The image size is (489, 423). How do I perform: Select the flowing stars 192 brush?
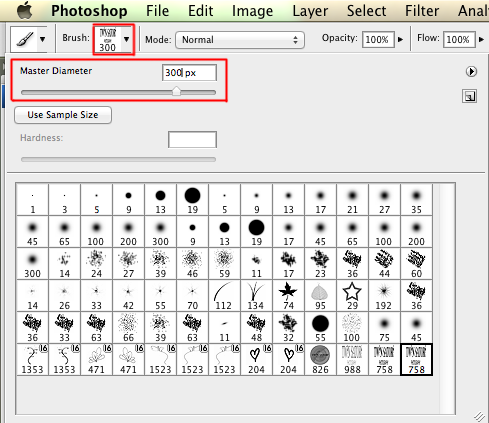pos(384,295)
